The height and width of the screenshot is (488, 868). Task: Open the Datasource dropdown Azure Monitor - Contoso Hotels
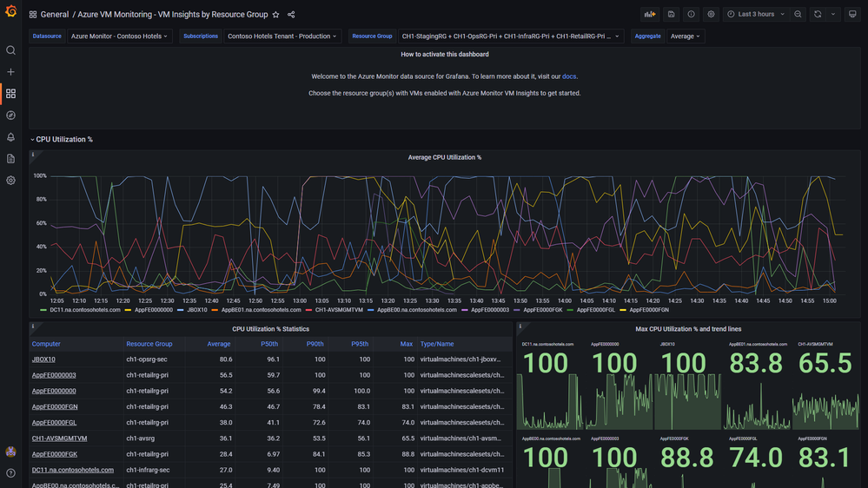pyautogui.click(x=120, y=36)
